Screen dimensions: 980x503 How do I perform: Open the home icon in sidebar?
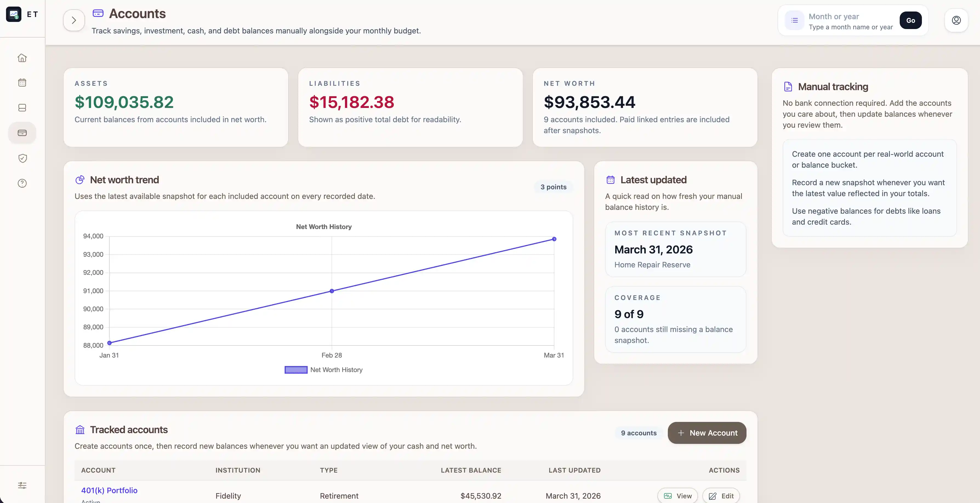[22, 58]
